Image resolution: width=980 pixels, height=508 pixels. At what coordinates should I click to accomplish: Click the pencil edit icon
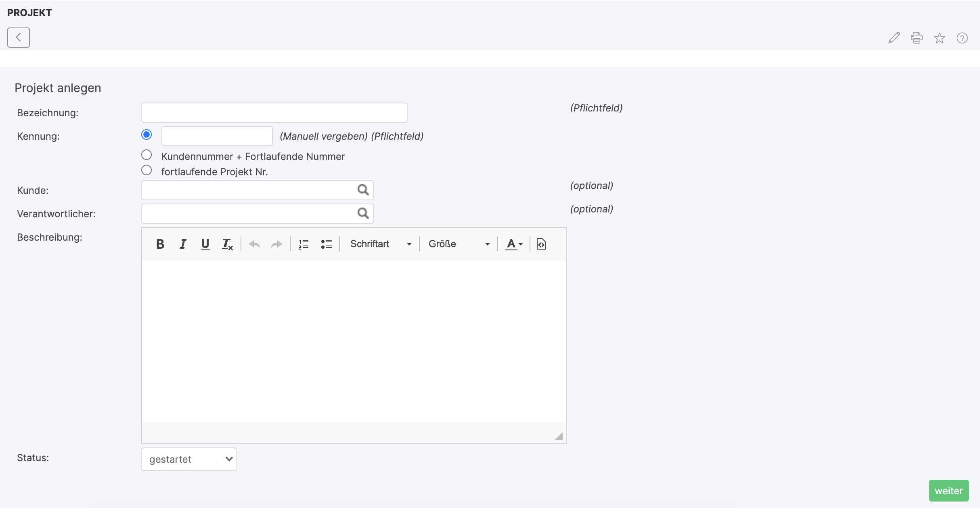[x=894, y=38]
